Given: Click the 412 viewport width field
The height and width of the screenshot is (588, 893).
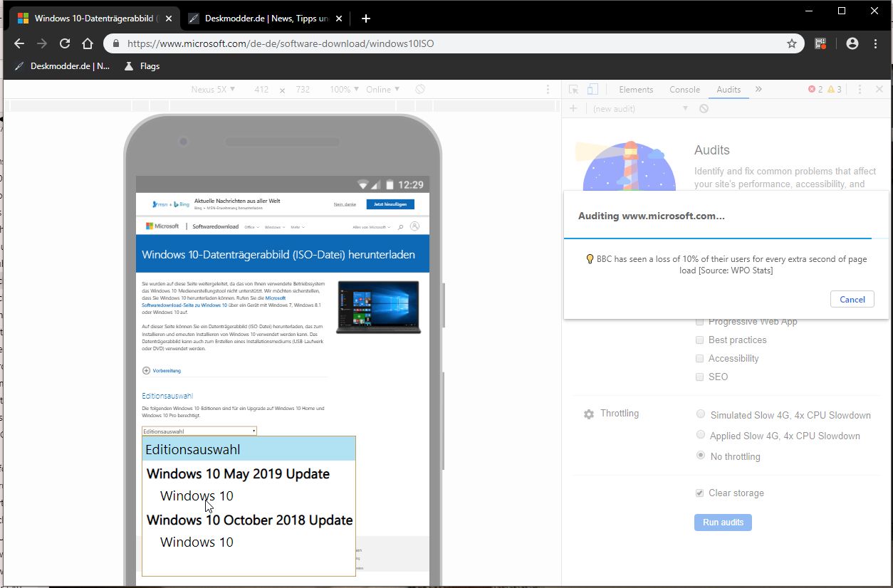Looking at the screenshot, I should tap(261, 90).
